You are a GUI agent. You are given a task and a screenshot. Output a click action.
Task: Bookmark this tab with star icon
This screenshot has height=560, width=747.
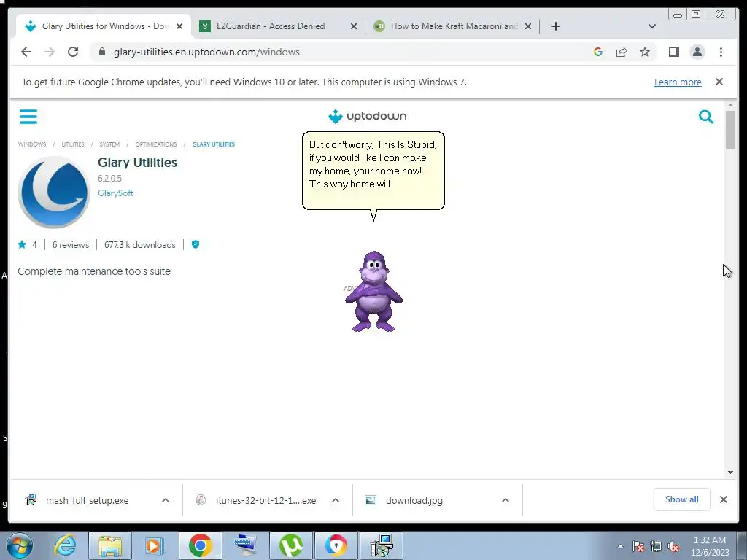645,52
